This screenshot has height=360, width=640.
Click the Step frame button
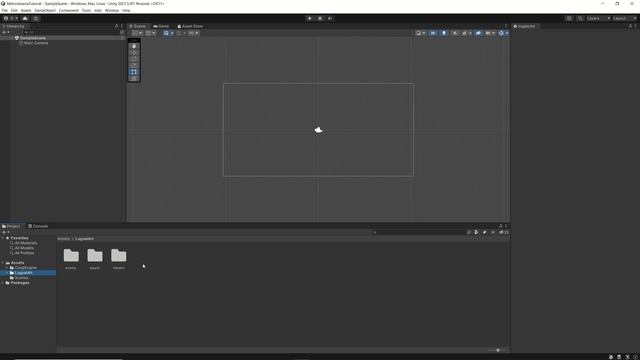click(330, 18)
